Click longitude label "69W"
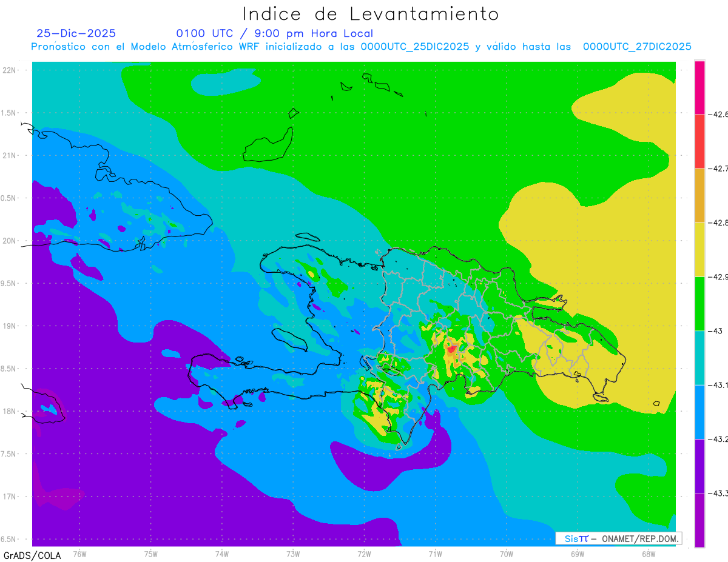The image size is (728, 562). tap(578, 554)
